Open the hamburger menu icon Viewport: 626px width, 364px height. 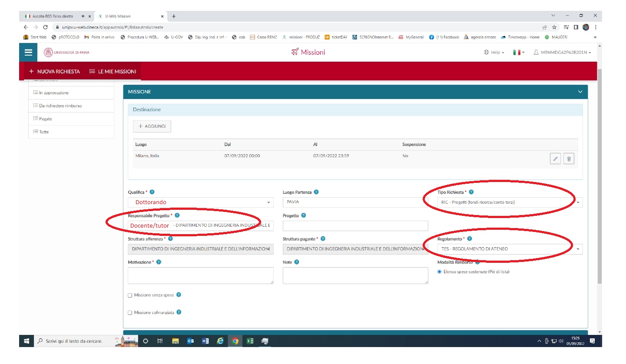(28, 53)
